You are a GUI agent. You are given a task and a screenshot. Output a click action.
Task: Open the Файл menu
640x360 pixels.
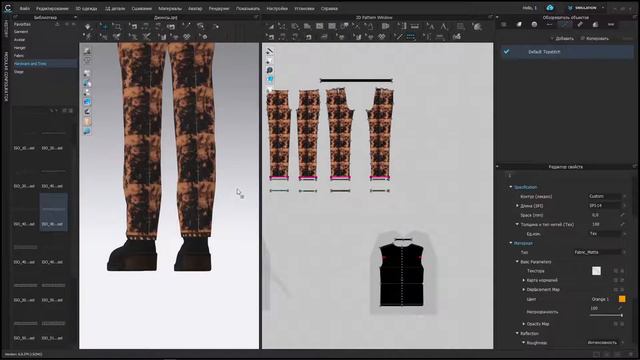pos(24,8)
